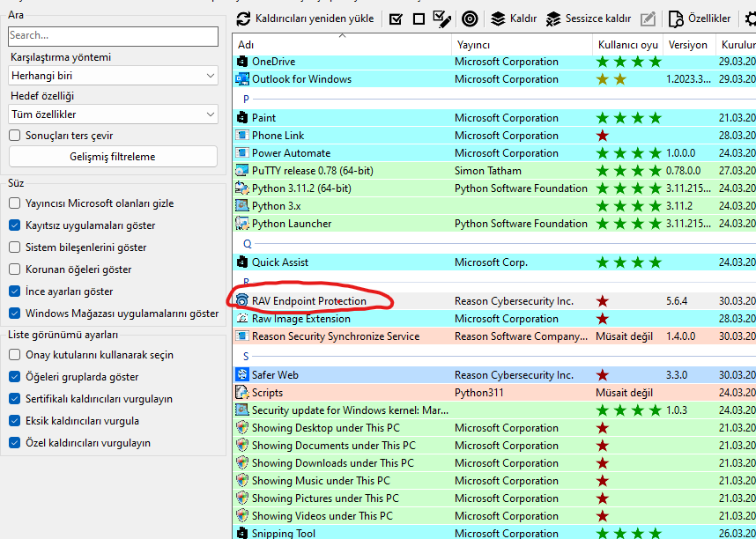Click the invert selection checkbox-pencil icon
This screenshot has width=756, height=539.
pyautogui.click(x=442, y=19)
